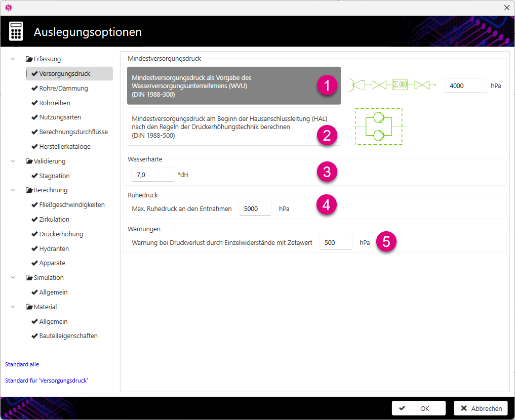This screenshot has width=515, height=420.
Task: Collapse the Validierung tree section
Action: (x=13, y=161)
